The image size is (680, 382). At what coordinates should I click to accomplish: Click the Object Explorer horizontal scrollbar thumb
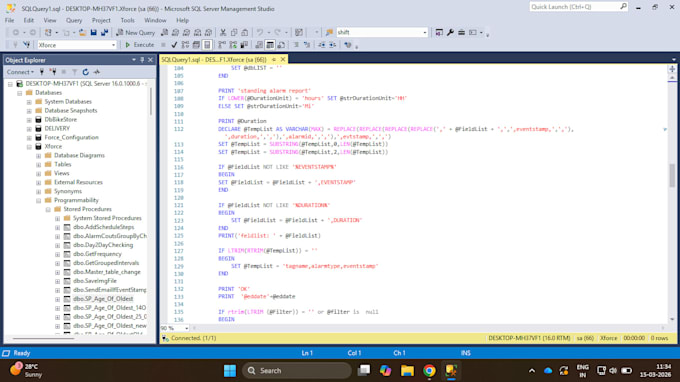coord(43,338)
